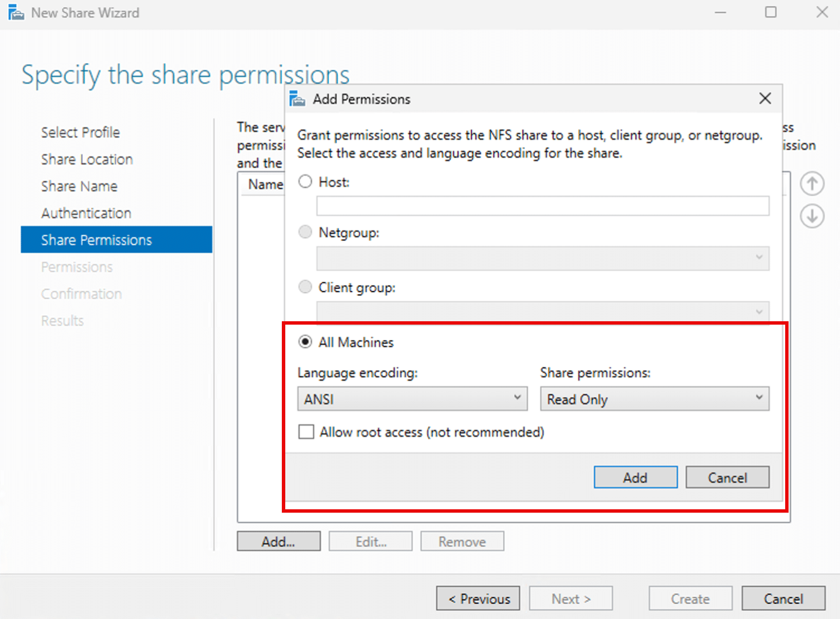
Task: Close the Add Permissions dialog with the X
Action: (765, 98)
